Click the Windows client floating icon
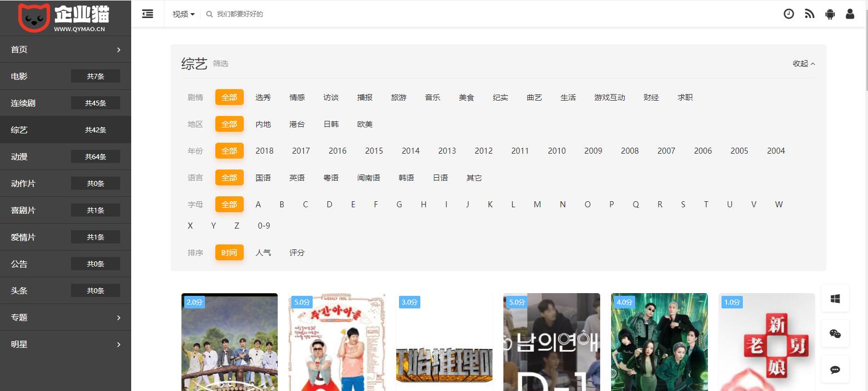Viewport: 868px width, 391px height. pyautogui.click(x=835, y=299)
